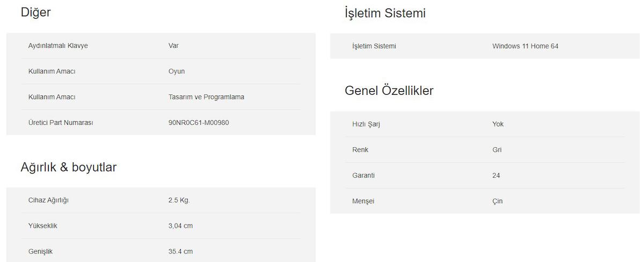Select the Hızlı Şarj label
644x262 pixels.
(366, 124)
